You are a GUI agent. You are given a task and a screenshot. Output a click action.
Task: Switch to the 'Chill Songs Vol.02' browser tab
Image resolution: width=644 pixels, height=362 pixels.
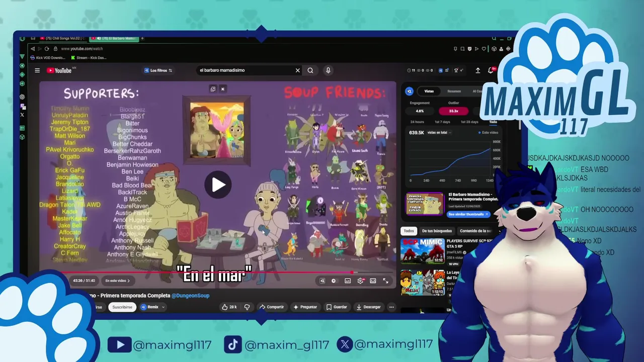tap(63, 38)
